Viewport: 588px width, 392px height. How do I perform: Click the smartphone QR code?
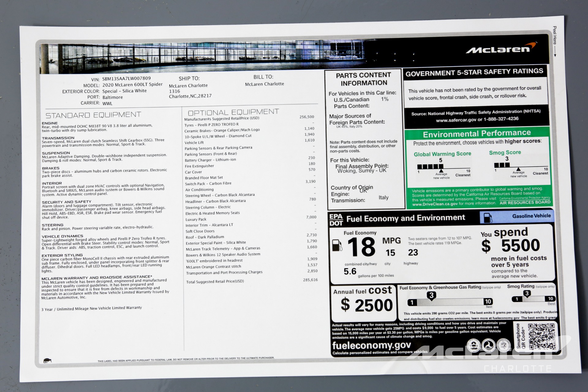coord(541,336)
